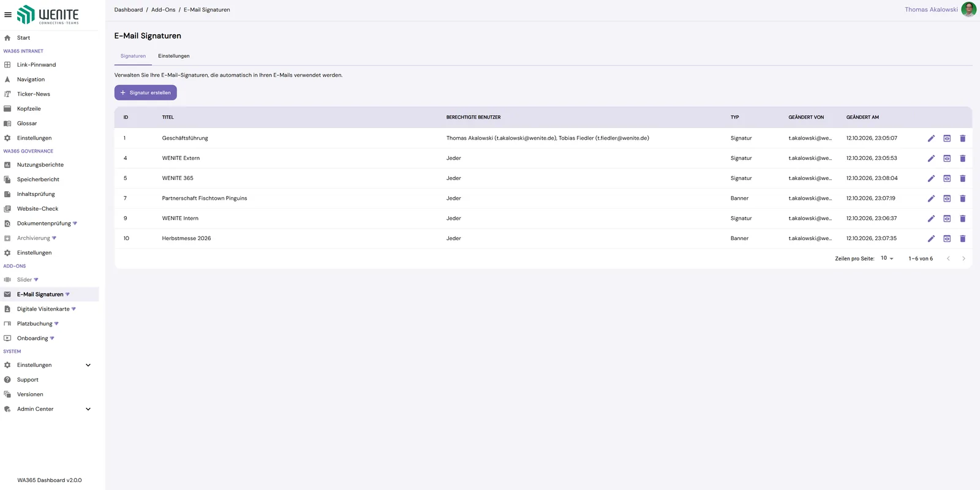Open the Add-Ons breadcrumb link
Image resolution: width=980 pixels, height=490 pixels.
pyautogui.click(x=164, y=10)
